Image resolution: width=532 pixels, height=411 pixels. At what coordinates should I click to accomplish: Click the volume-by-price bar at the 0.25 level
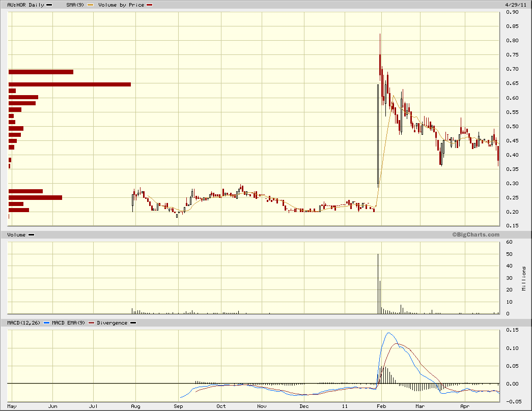[35, 198]
